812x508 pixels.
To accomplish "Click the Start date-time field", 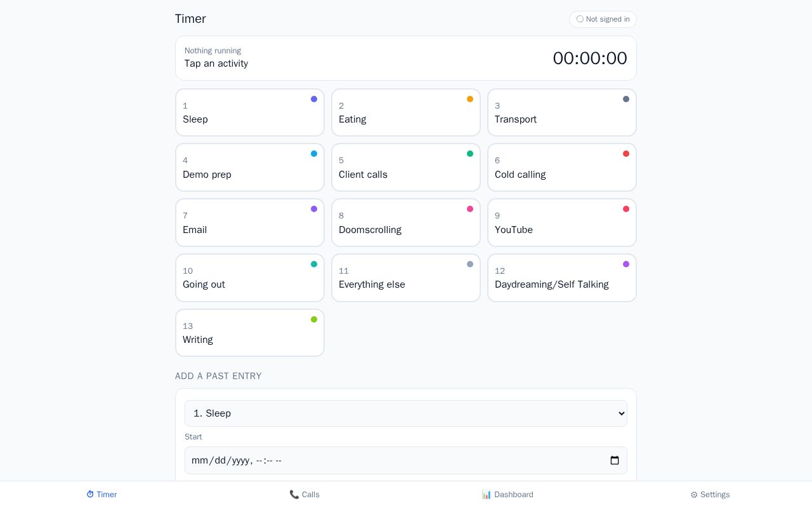I will point(406,460).
